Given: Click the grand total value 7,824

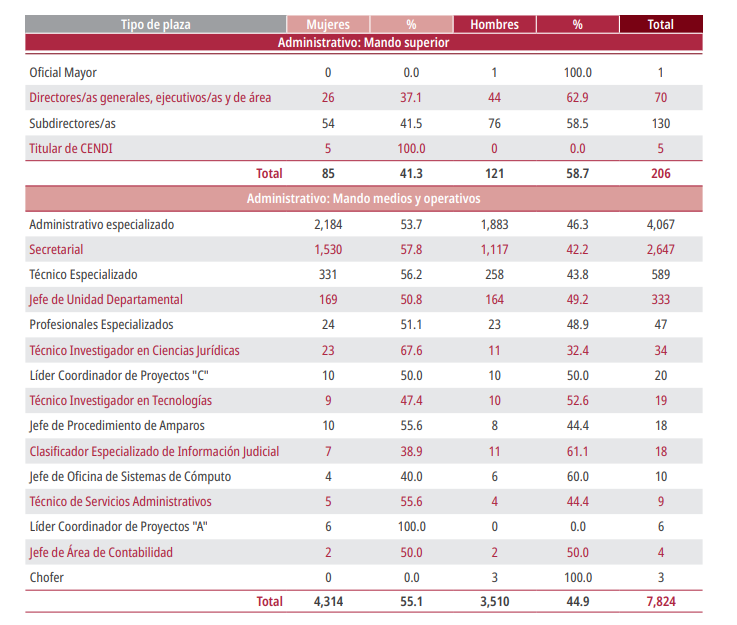Looking at the screenshot, I should [660, 602].
